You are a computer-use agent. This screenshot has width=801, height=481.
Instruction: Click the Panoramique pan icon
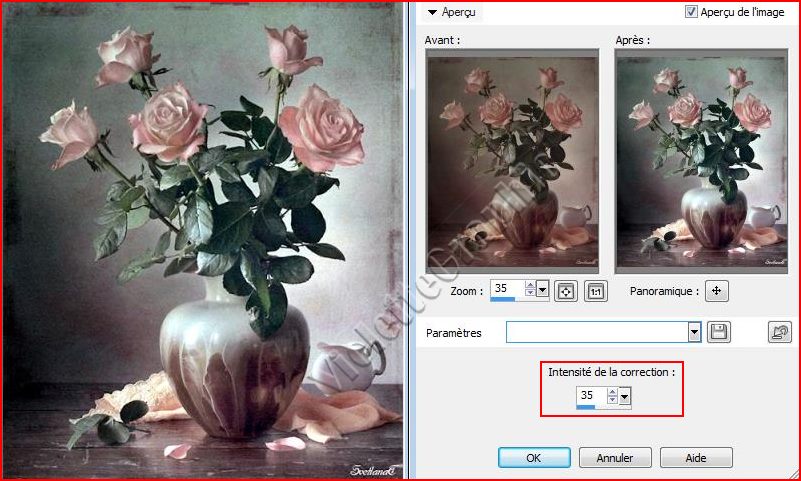coord(716,291)
